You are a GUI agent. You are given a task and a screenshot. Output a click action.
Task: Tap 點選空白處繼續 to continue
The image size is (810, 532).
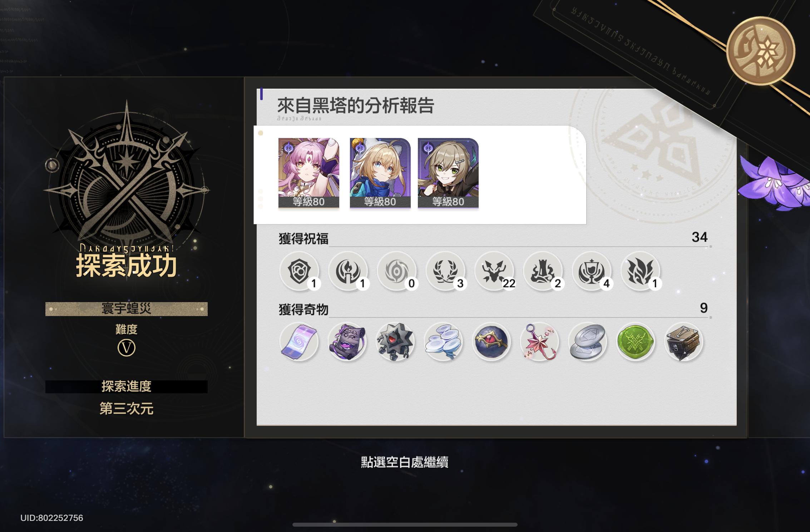click(x=405, y=462)
